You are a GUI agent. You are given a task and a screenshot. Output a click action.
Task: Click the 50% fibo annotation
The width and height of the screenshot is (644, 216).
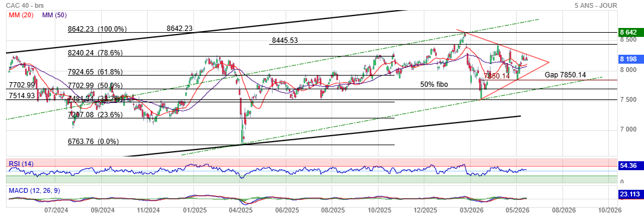tap(434, 84)
